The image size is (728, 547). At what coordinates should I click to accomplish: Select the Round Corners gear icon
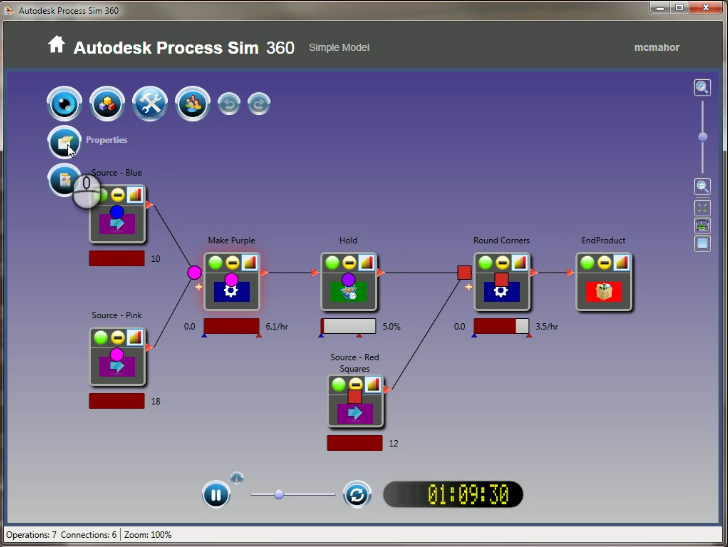pyautogui.click(x=501, y=292)
